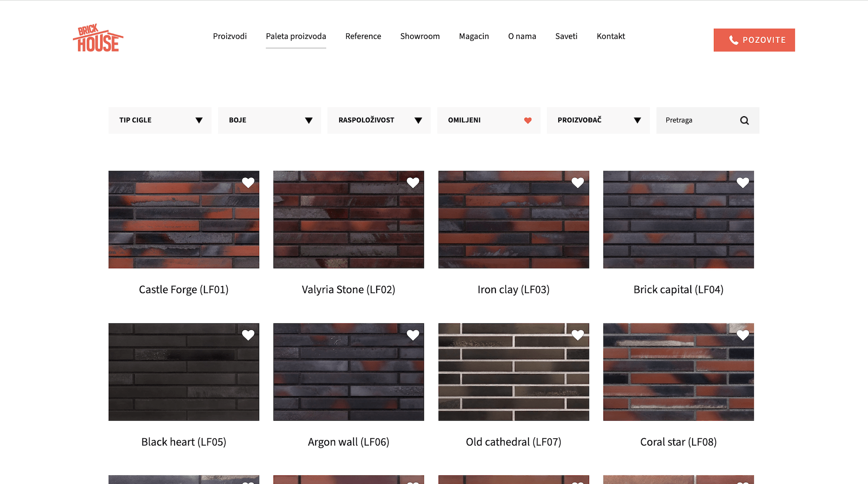Click the Iron clay (LF03) title
868x484 pixels.
(x=514, y=289)
